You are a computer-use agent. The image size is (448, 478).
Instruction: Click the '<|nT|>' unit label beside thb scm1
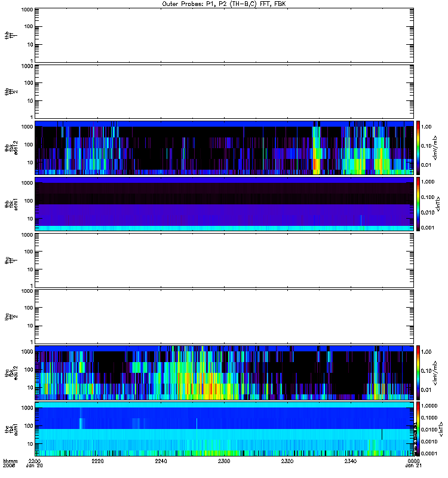point(438,204)
